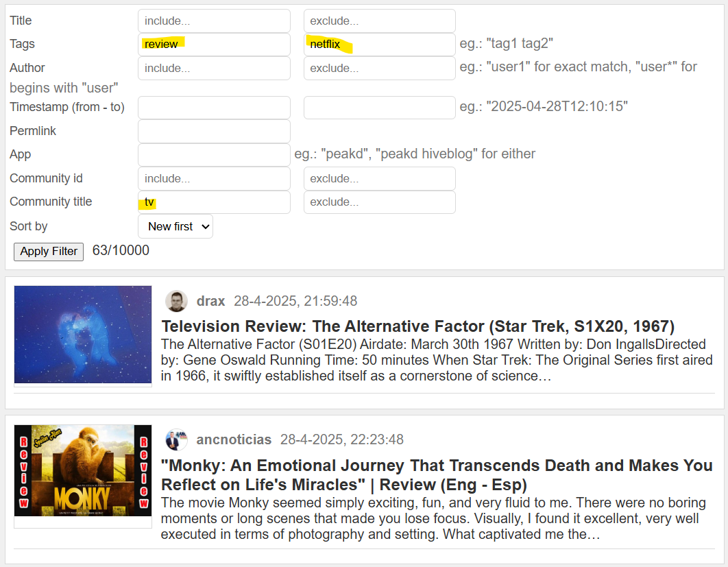Screen dimensions: 728x567
Task: Click the 63/10000 result count
Action: (121, 250)
